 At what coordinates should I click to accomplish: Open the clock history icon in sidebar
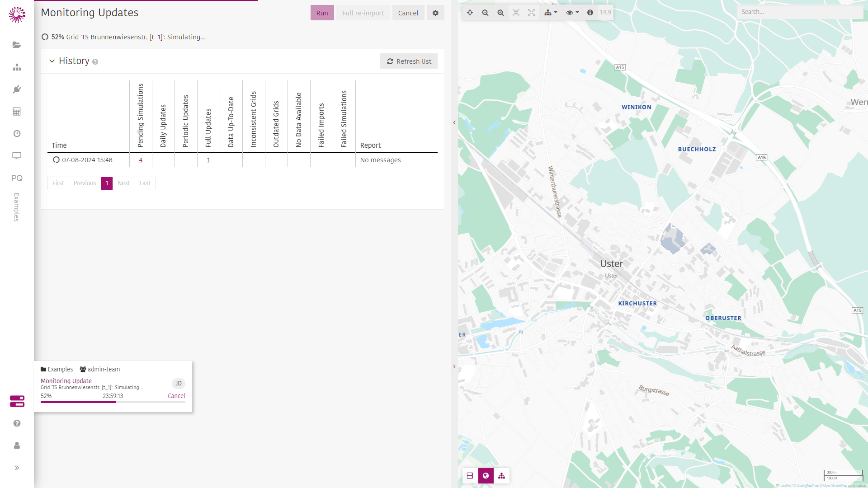[x=17, y=134]
